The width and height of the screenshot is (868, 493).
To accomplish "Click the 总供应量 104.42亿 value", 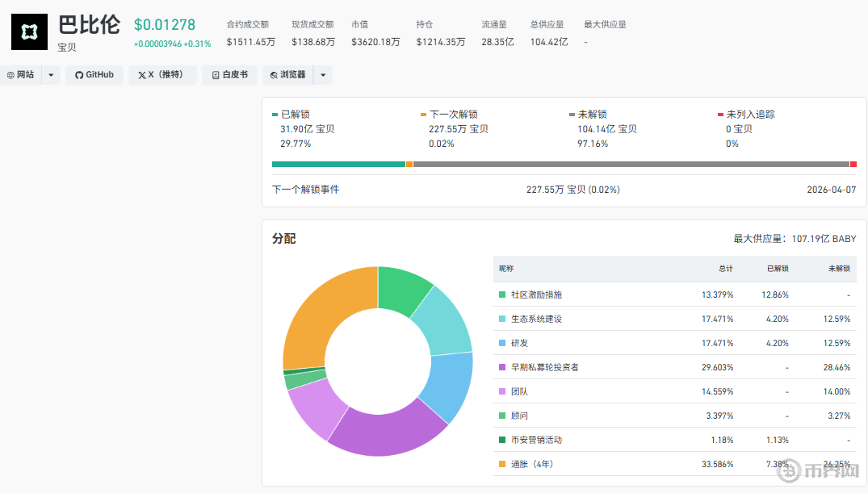I will (x=549, y=42).
